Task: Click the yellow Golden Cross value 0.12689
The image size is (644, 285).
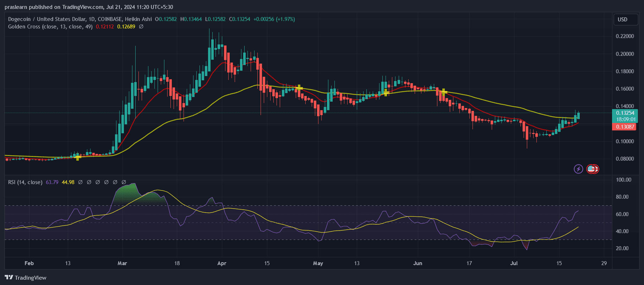Action: coord(126,27)
